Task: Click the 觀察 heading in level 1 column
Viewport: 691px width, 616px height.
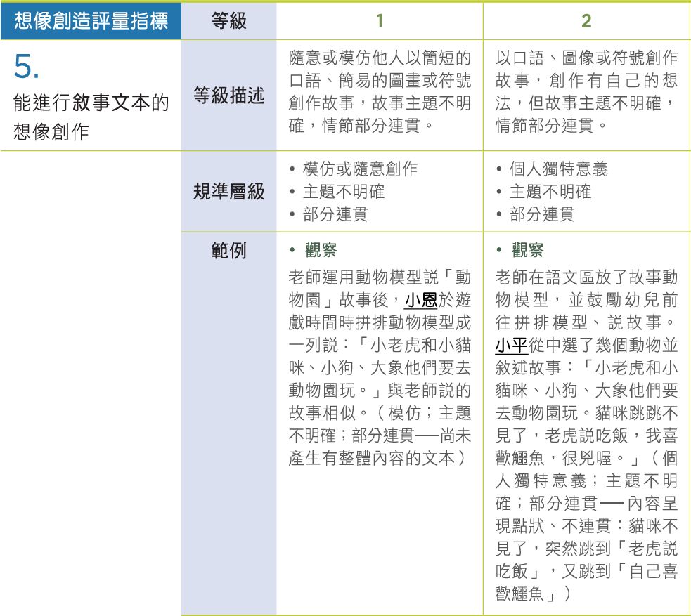Action: click(325, 250)
